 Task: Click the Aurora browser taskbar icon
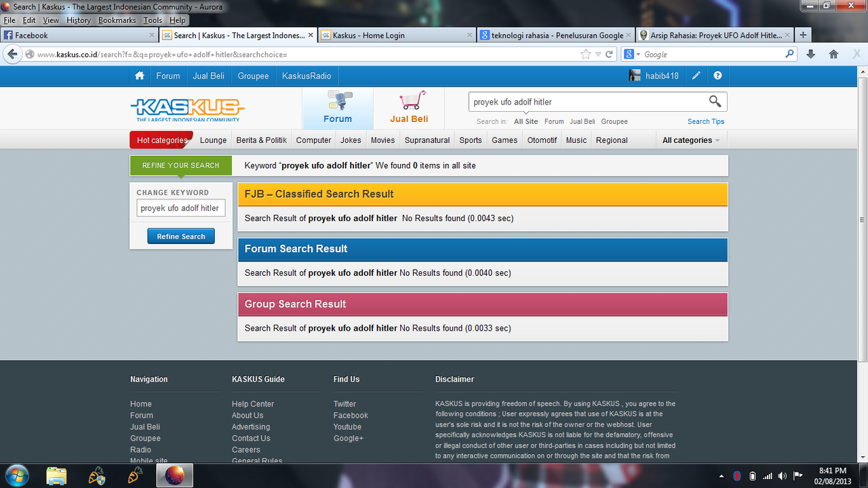coord(174,475)
